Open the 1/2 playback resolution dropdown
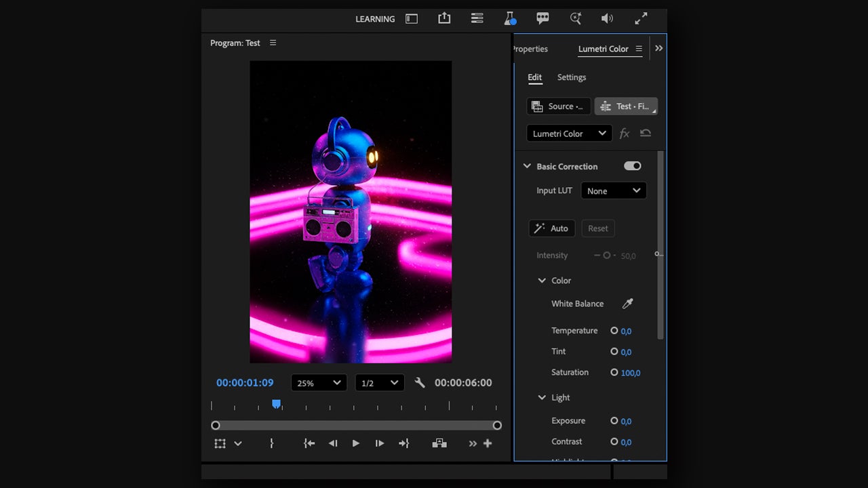Viewport: 868px width, 488px height. point(380,383)
